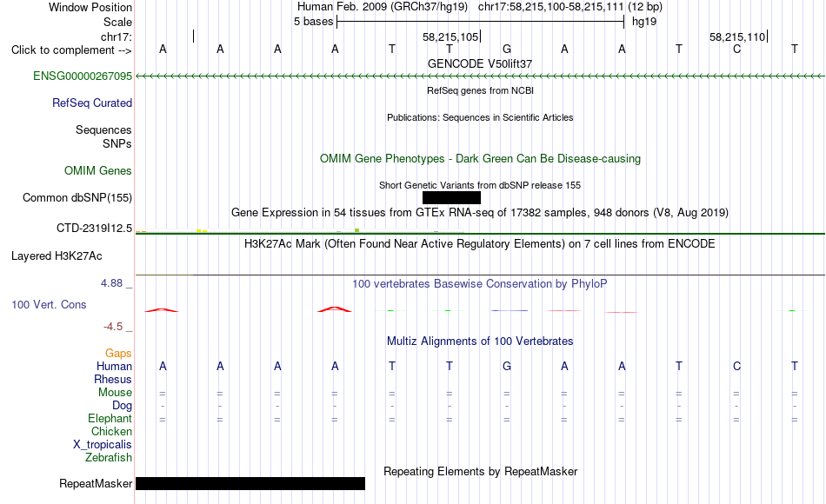Click the '5 bases' scale bar label
The width and height of the screenshot is (826, 504).
[313, 22]
